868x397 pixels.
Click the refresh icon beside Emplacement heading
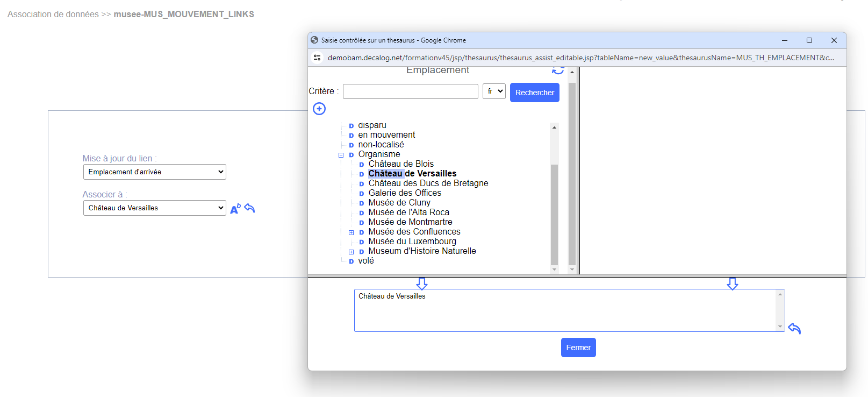coord(558,70)
